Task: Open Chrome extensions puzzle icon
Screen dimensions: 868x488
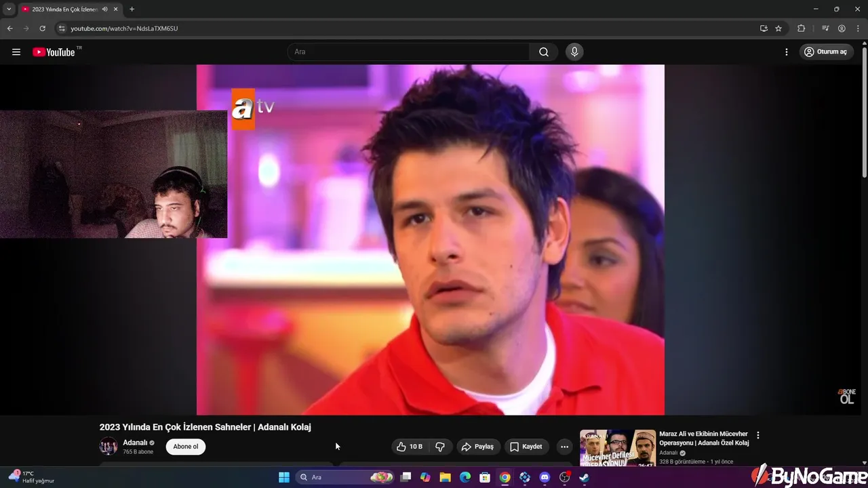Action: pos(802,28)
